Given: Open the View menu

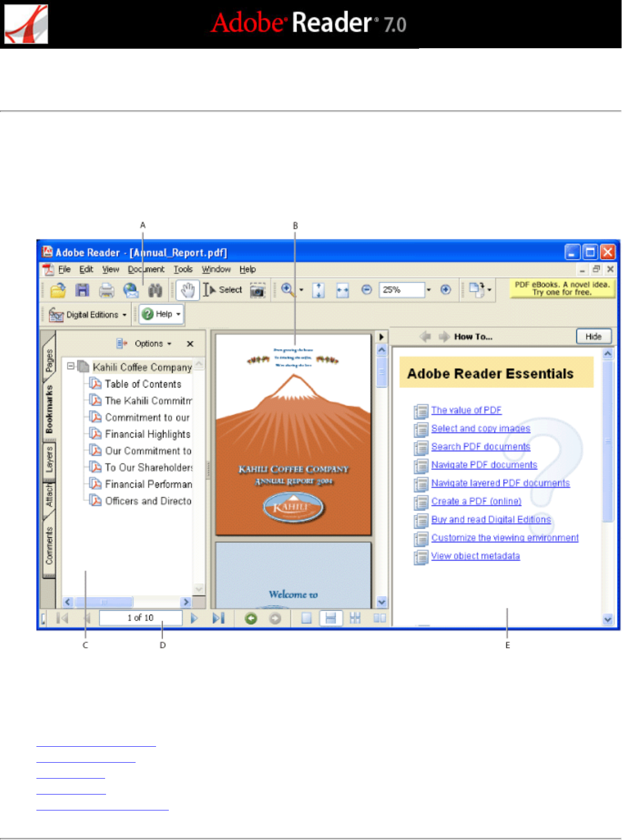Looking at the screenshot, I should 111,269.
